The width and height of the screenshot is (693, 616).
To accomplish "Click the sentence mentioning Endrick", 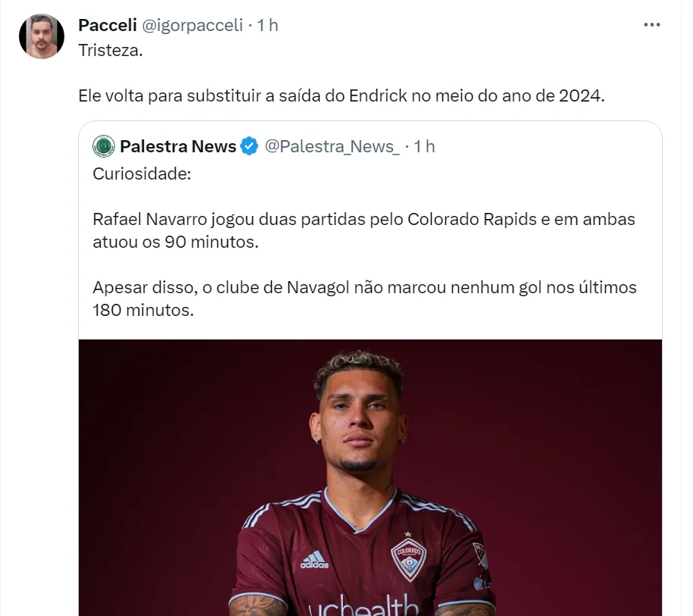I will tap(342, 96).
